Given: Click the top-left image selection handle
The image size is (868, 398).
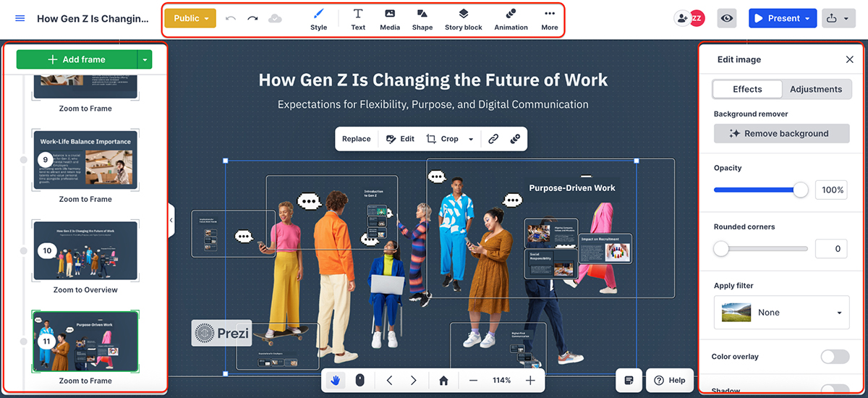Looking at the screenshot, I should (x=226, y=161).
